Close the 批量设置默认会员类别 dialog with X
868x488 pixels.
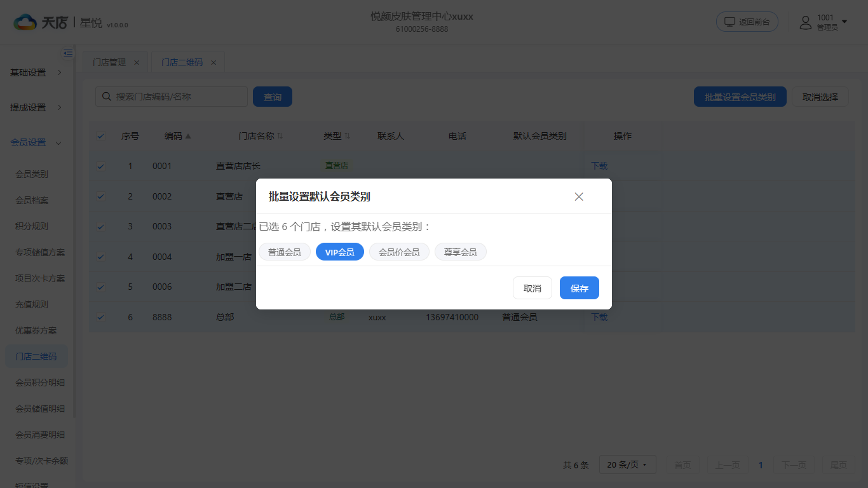tap(579, 196)
